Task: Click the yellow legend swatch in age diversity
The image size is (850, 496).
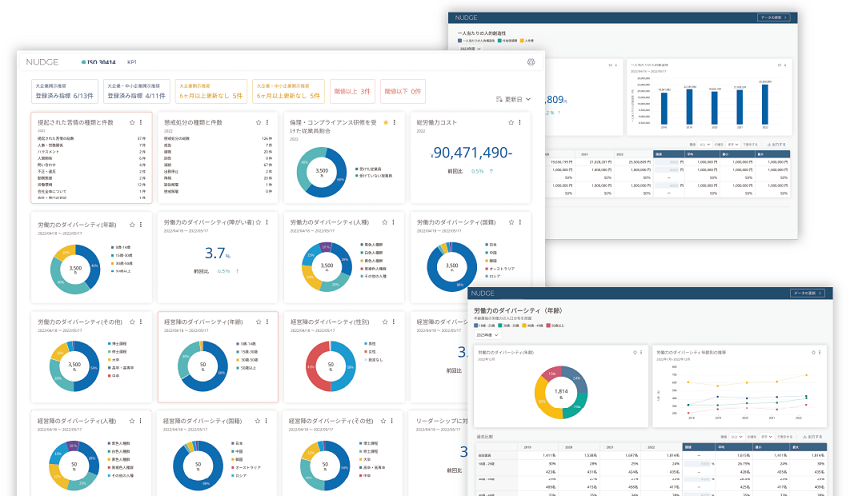Action: (523, 326)
